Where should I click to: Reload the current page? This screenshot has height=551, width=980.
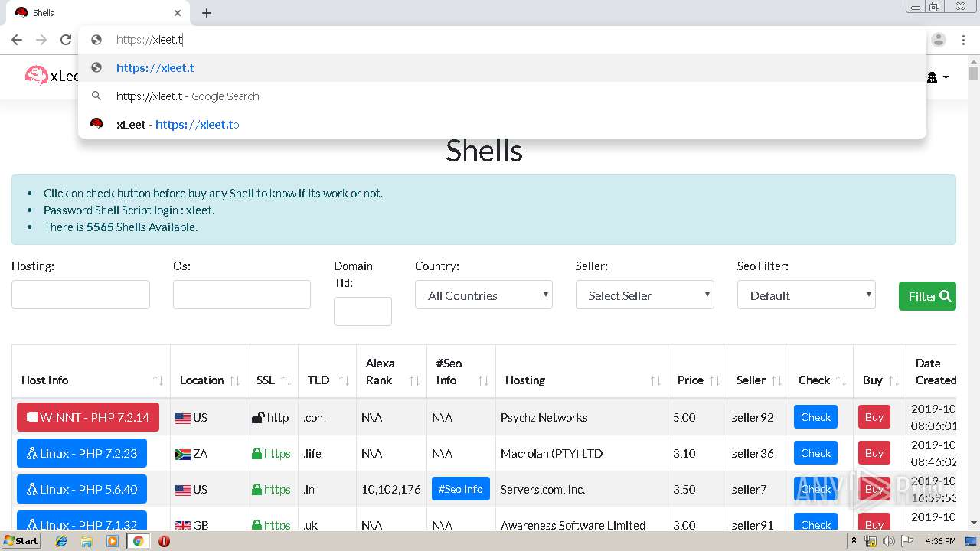[66, 40]
